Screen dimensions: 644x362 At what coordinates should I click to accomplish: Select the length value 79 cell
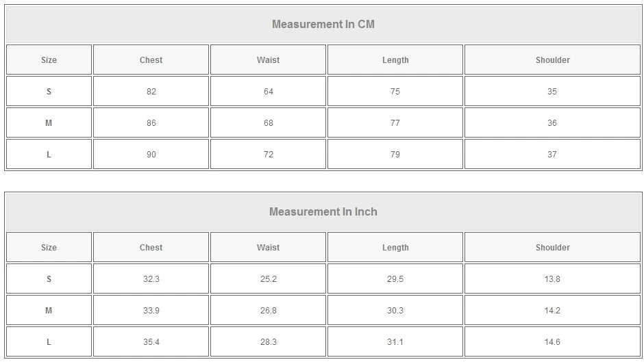(395, 155)
